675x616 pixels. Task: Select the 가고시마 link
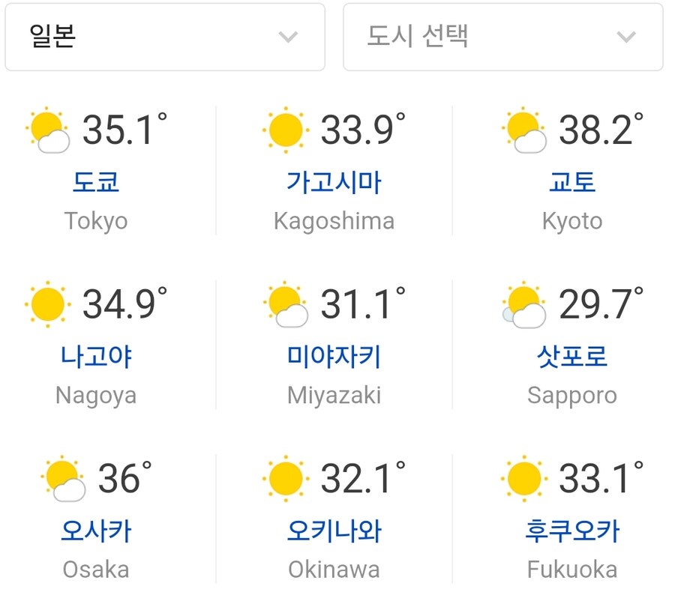click(x=333, y=182)
